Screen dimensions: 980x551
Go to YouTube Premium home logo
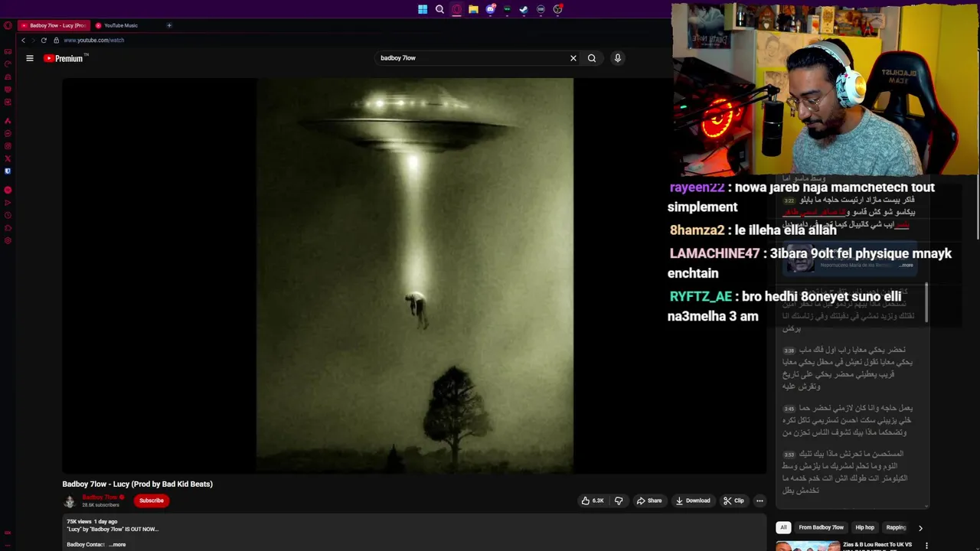point(66,58)
